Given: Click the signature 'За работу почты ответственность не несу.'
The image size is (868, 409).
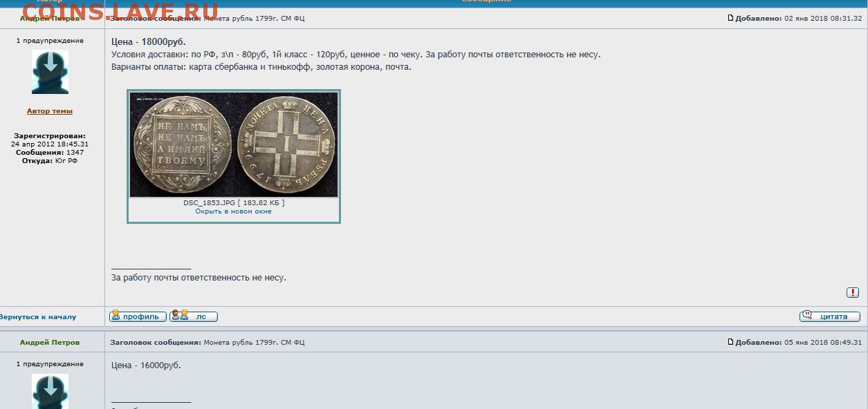Looking at the screenshot, I should click(x=198, y=278).
